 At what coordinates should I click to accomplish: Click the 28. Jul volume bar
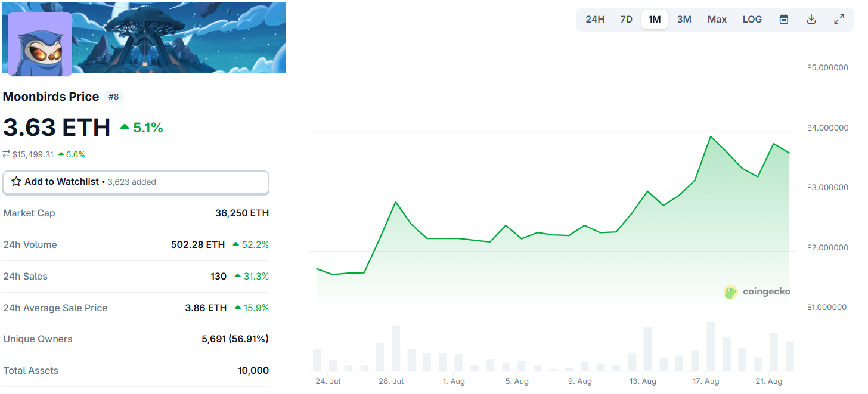(x=396, y=349)
